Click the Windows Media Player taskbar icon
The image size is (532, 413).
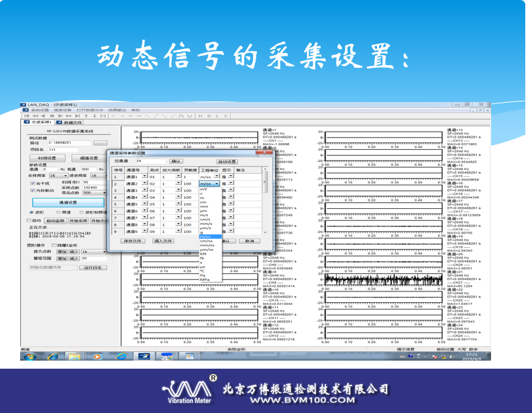click(x=97, y=356)
